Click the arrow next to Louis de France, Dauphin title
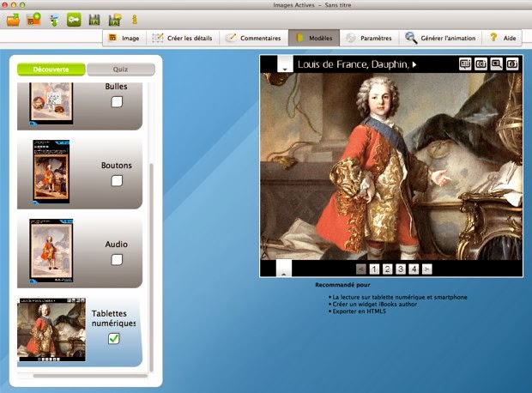Image resolution: width=532 pixels, height=393 pixels. tap(414, 64)
